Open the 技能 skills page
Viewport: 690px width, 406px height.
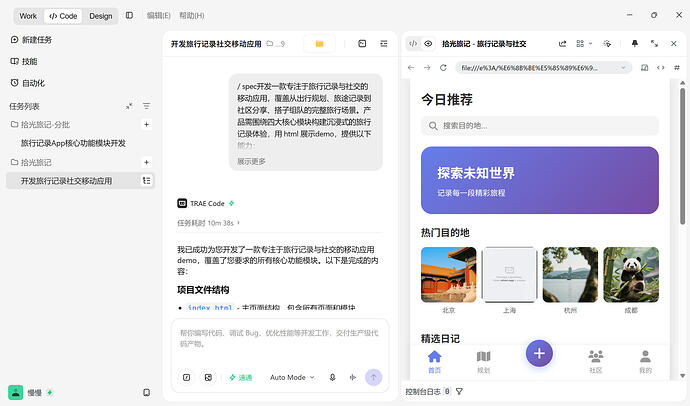pyautogui.click(x=24, y=61)
